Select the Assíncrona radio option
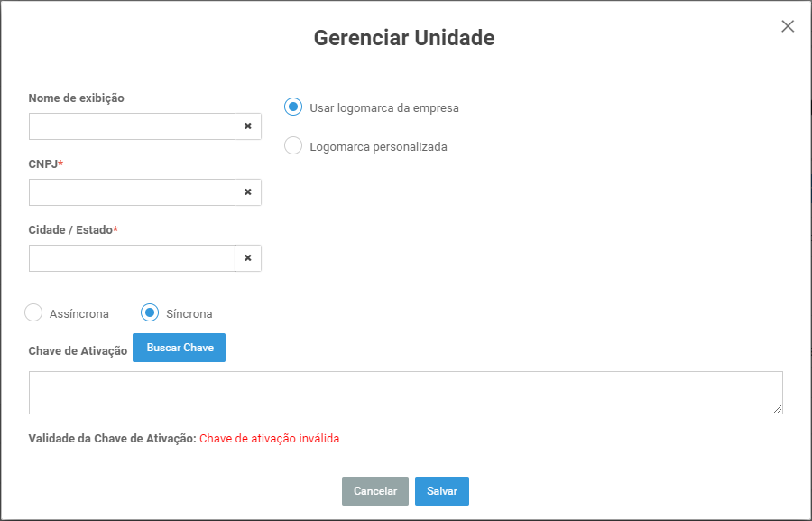812x521 pixels. tap(33, 312)
